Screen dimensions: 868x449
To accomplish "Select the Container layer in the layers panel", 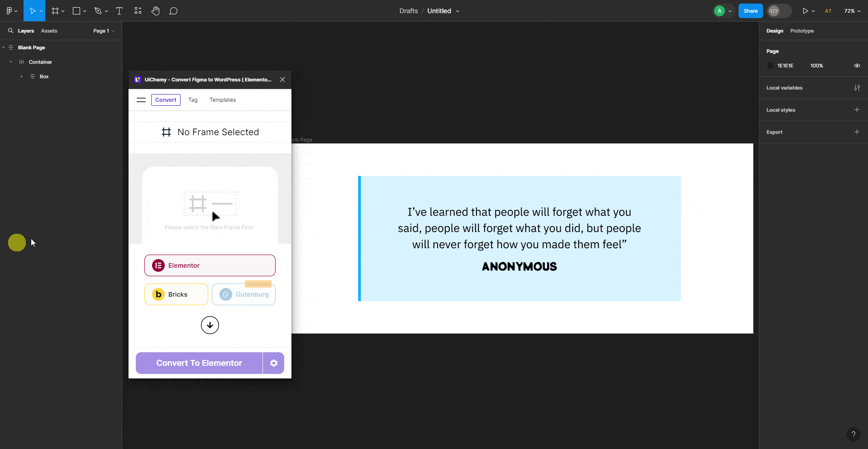I will pyautogui.click(x=41, y=62).
